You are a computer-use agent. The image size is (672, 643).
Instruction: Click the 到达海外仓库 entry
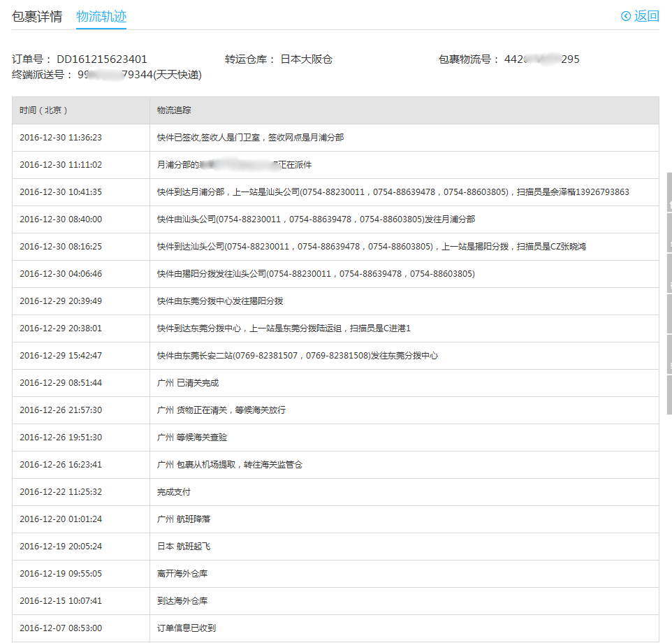tap(182, 601)
